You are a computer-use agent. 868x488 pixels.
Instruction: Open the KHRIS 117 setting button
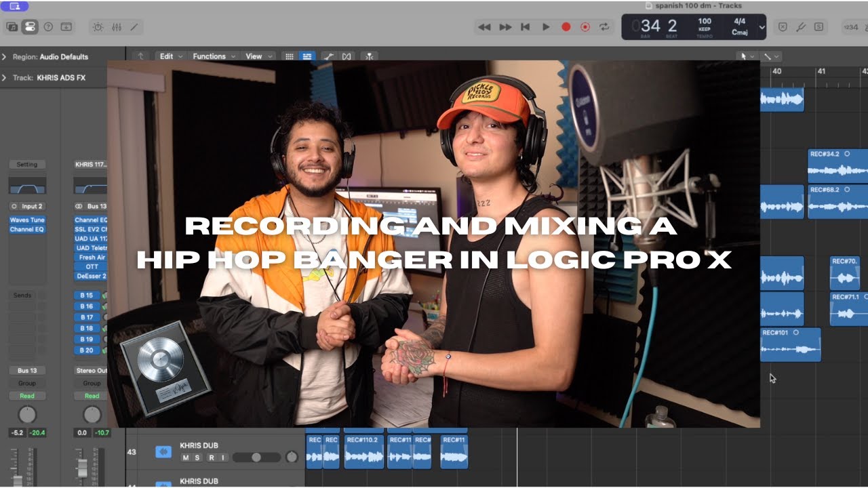click(x=91, y=165)
